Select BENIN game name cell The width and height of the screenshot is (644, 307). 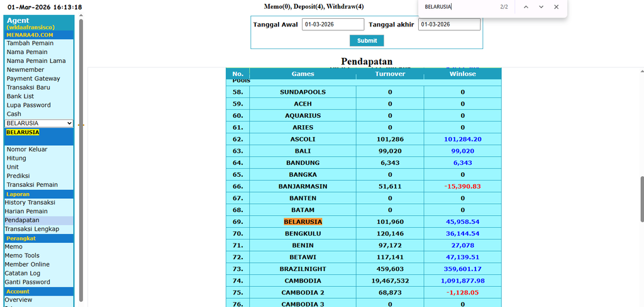pyautogui.click(x=303, y=245)
